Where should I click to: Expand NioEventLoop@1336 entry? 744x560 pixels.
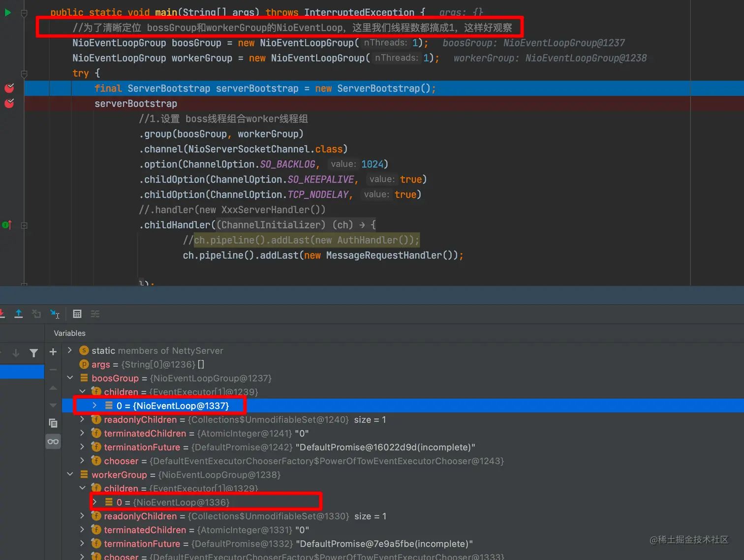click(94, 502)
